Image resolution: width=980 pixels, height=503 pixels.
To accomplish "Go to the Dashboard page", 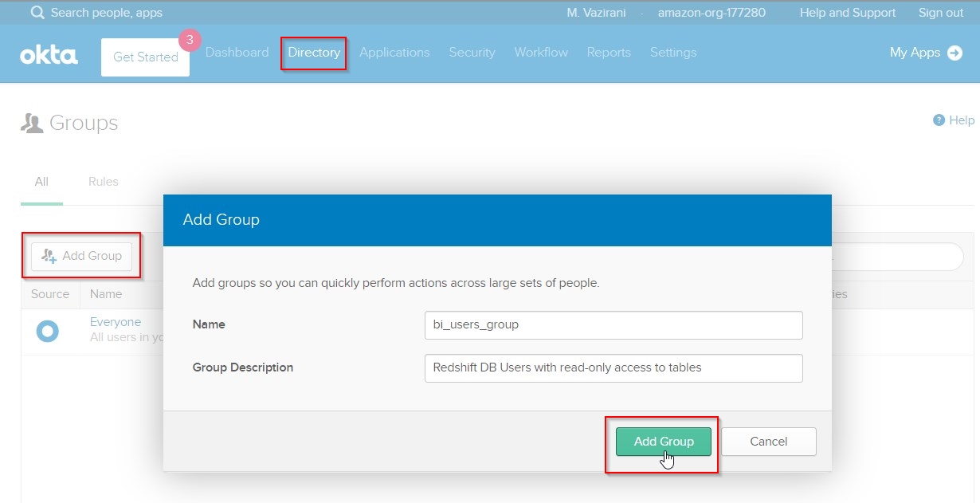I will coord(237,53).
